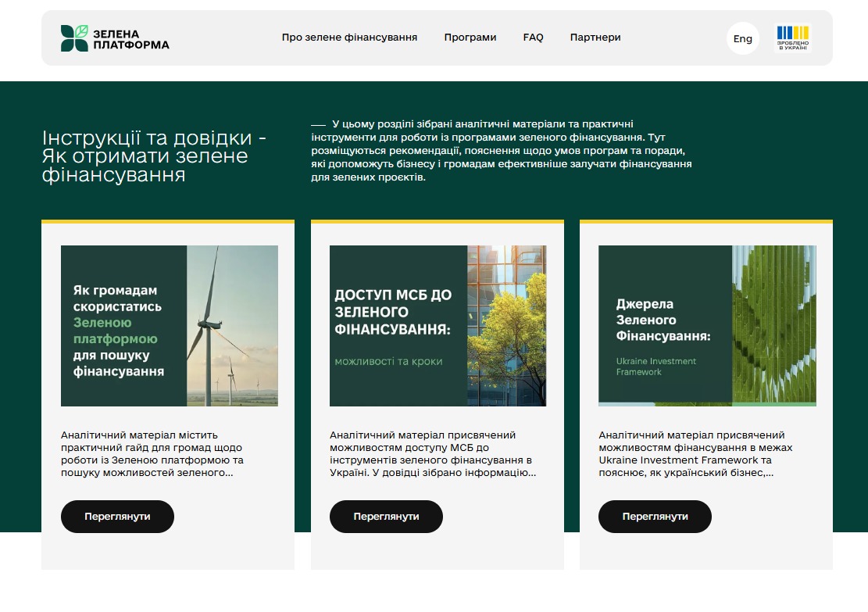This screenshot has width=868, height=612.
Task: Open the Зроблено в Україні badge
Action: 793,38
